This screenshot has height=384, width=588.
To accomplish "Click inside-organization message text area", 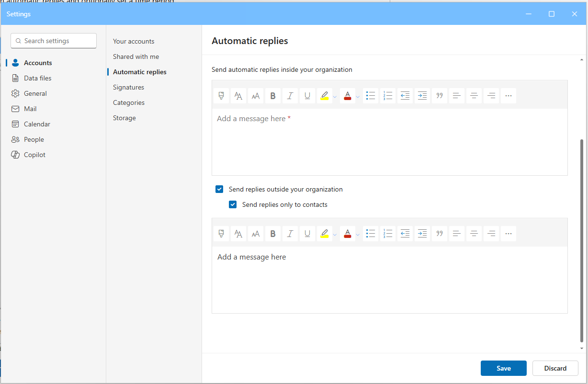I will pos(390,142).
